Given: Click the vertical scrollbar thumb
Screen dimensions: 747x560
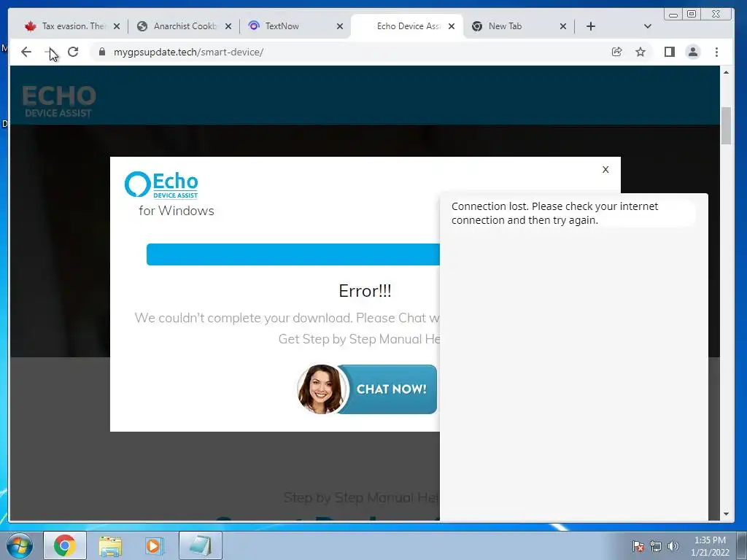Looking at the screenshot, I should (x=726, y=125).
